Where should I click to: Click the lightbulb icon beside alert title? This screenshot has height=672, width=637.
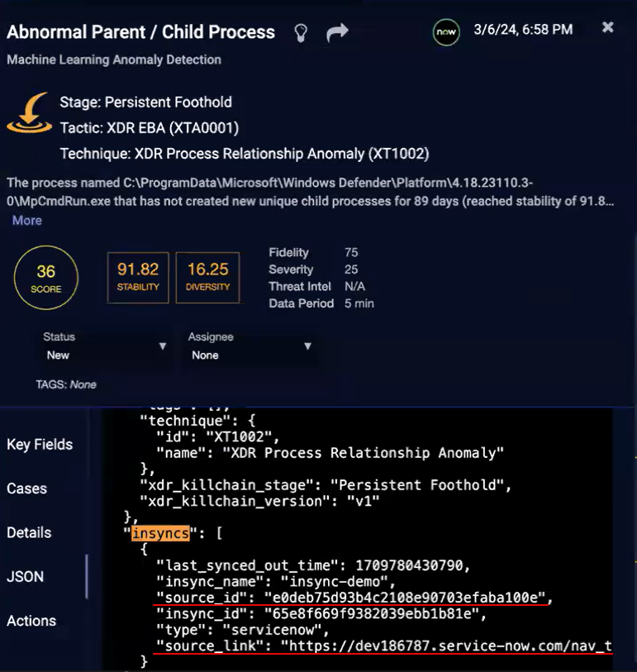pos(302,33)
